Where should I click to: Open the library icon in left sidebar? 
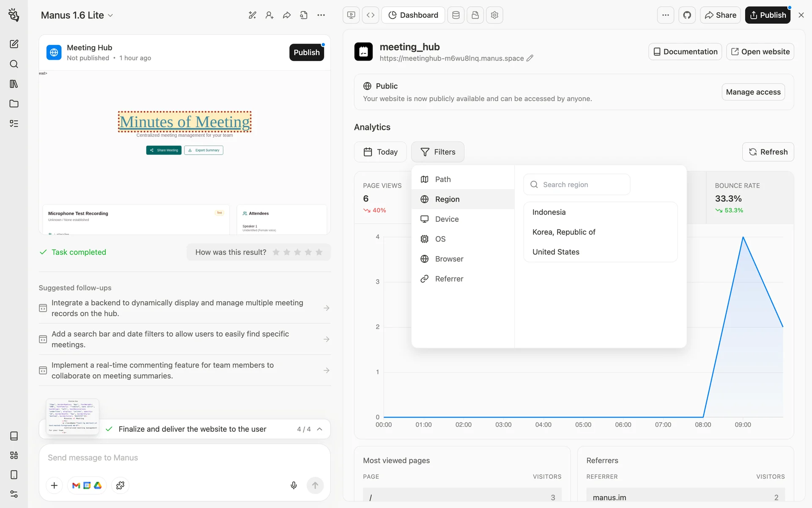coord(14,84)
